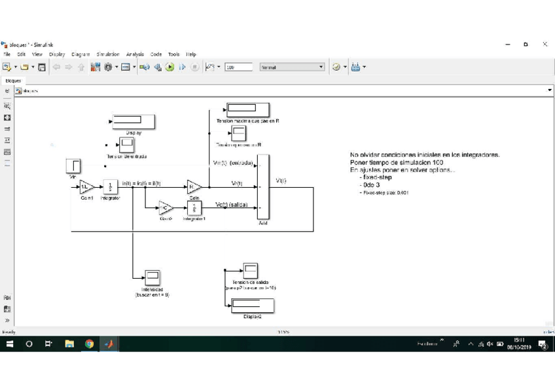Screen dimensions: 555x392
Task: Click the Windows Start button
Action: (10, 344)
